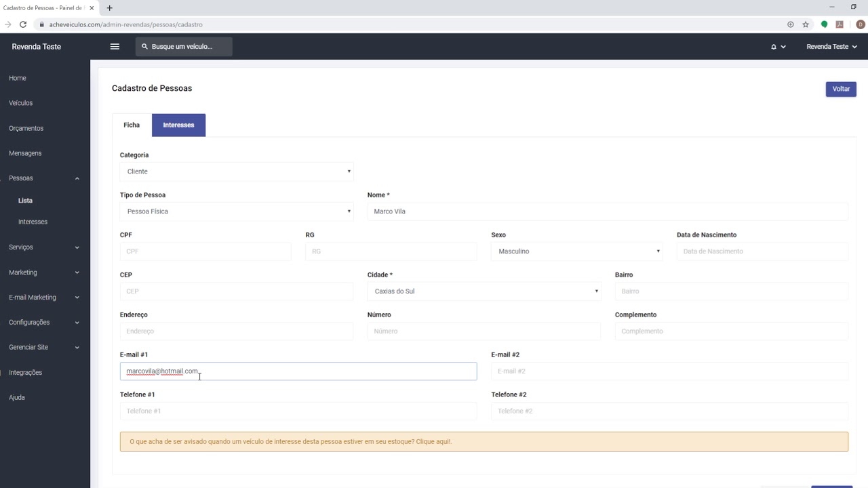Open Ajuda in sidebar
Viewport: 868px width, 488px height.
(x=17, y=398)
